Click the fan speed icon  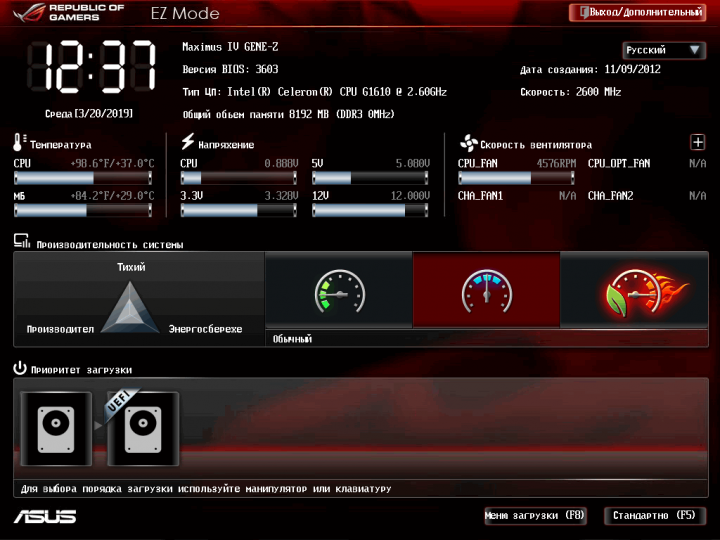click(x=468, y=143)
